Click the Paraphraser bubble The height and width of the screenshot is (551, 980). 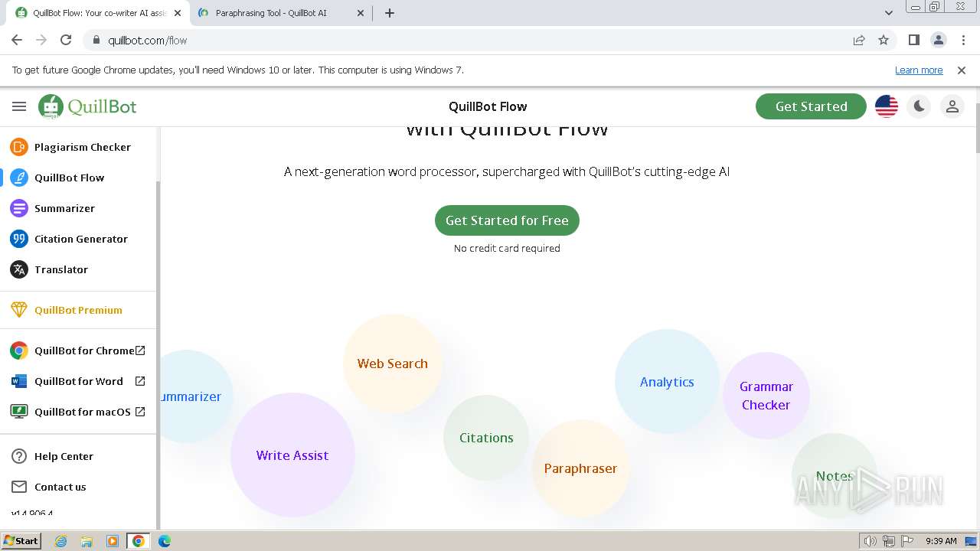pyautogui.click(x=580, y=468)
